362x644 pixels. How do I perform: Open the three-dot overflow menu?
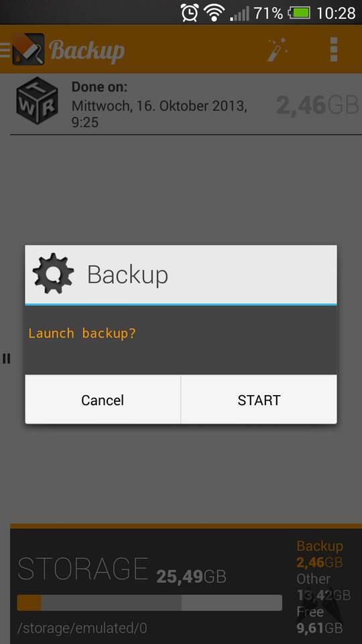[x=334, y=50]
